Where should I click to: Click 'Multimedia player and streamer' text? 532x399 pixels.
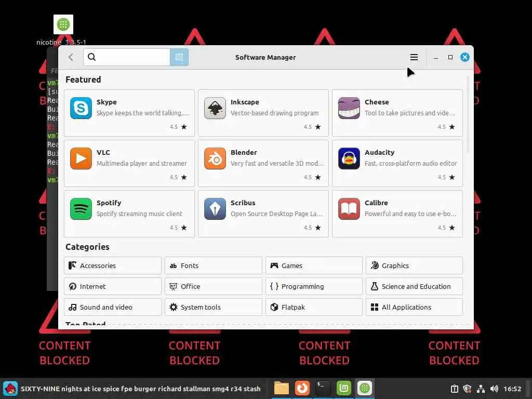point(141,163)
